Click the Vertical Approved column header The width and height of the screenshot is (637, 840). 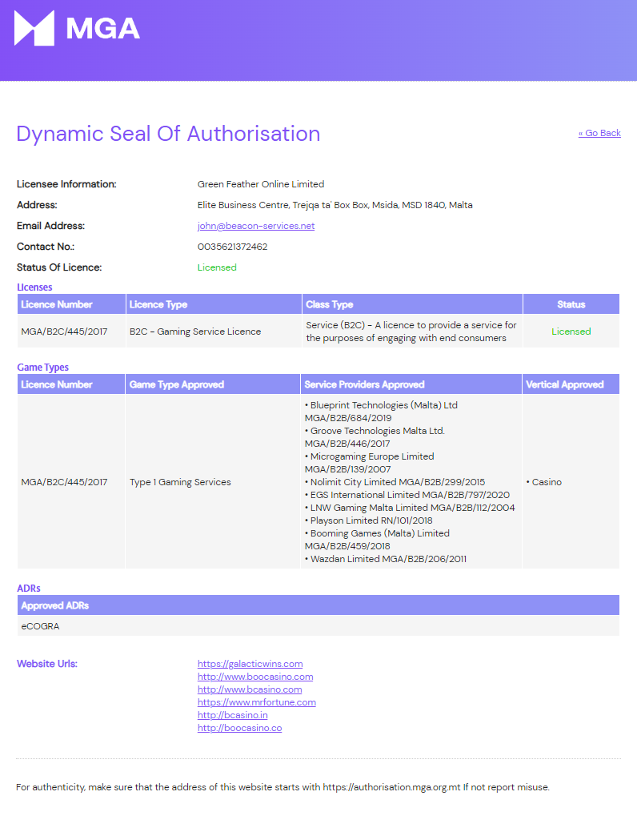571,384
